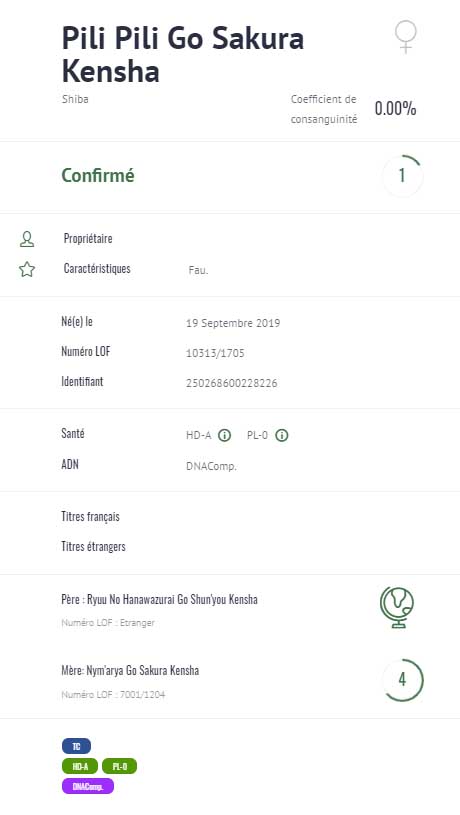Open father Ryuu No Hanawazurai Go Shun'you Kensha

160,599
